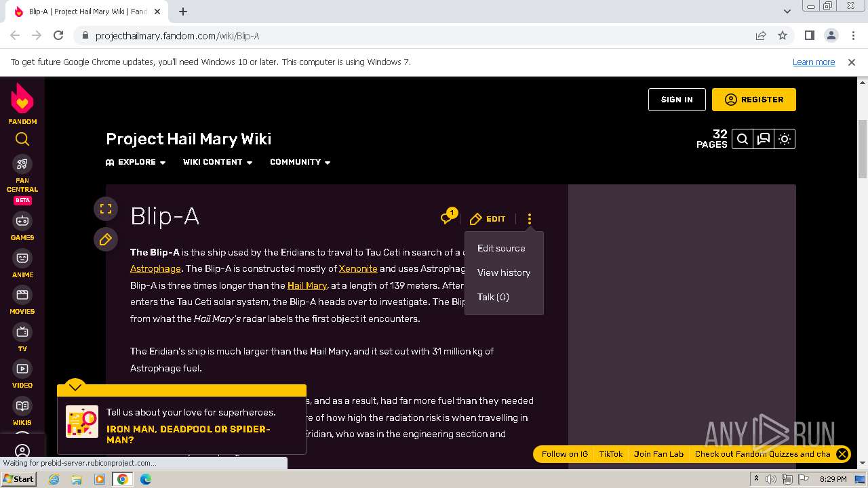Screen dimensions: 868x488
Task: Click the TikTok banner link
Action: 611,454
